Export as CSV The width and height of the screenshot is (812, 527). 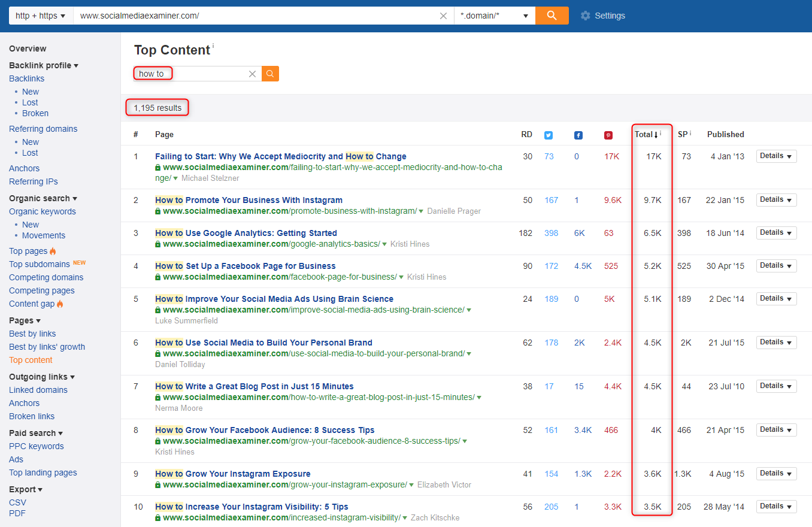point(17,502)
